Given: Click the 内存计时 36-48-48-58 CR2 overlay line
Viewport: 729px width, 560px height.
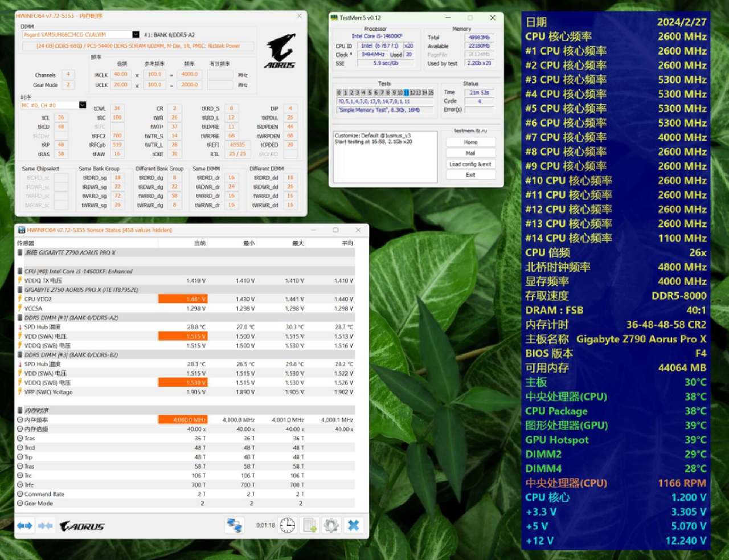Looking at the screenshot, I should [616, 325].
